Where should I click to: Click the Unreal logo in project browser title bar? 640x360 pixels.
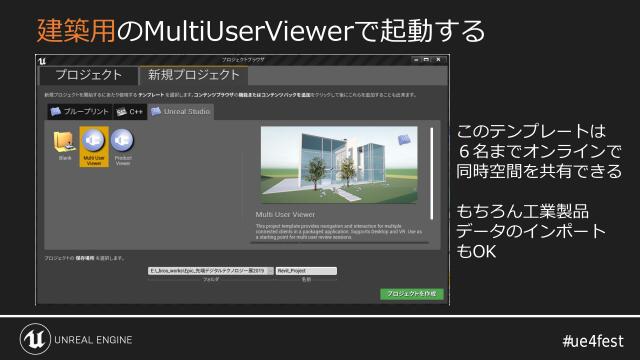click(x=42, y=61)
